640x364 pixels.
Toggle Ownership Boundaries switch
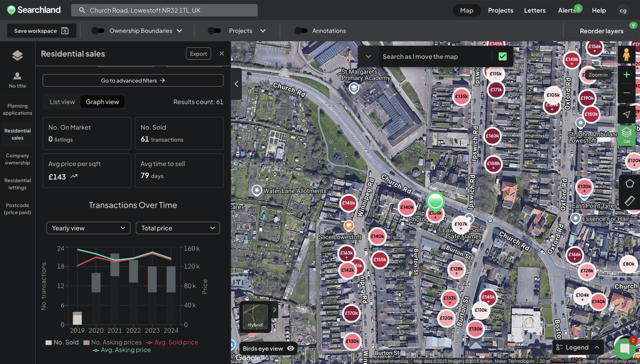click(98, 31)
